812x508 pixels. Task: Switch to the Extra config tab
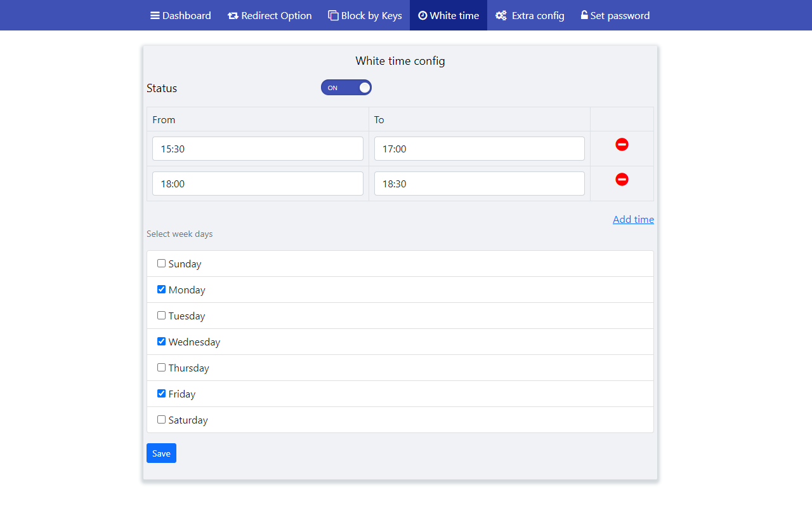point(530,15)
